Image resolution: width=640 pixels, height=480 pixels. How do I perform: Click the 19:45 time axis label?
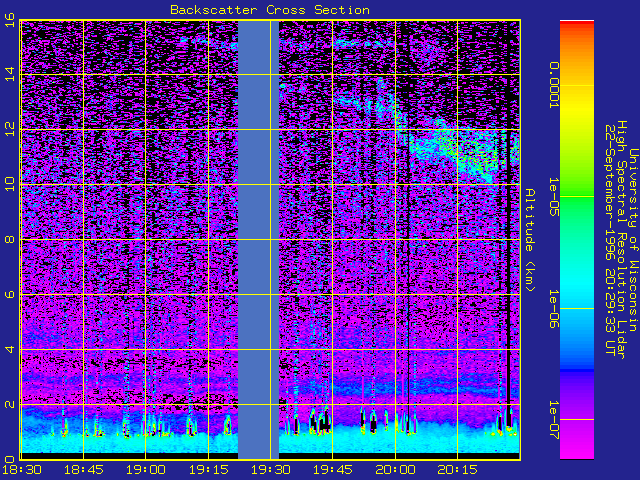[x=333, y=470]
